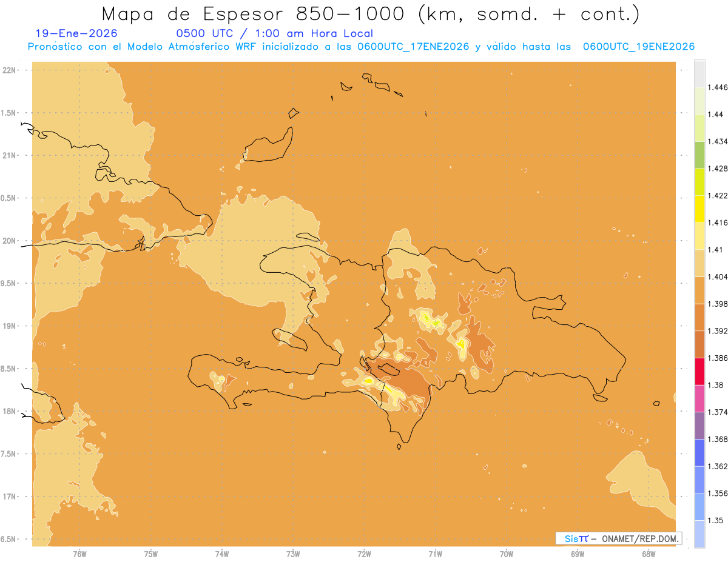Image resolution: width=728 pixels, height=562 pixels.
Task: Click the colorbar value 1.392
Action: point(717,331)
